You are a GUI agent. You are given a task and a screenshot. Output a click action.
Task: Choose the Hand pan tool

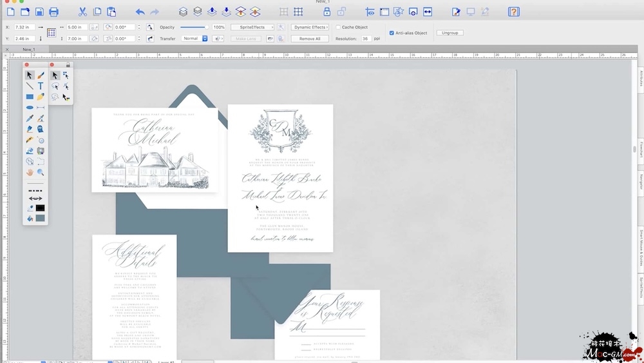(30, 173)
